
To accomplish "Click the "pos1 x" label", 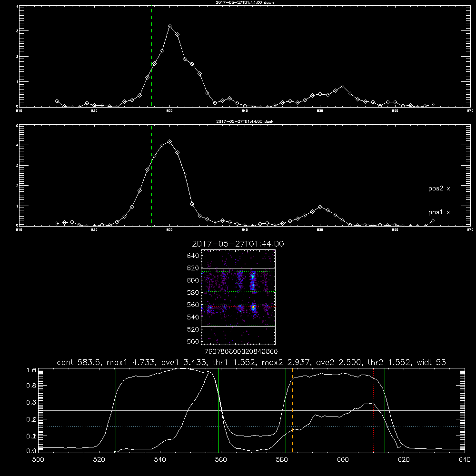I will point(439,212).
